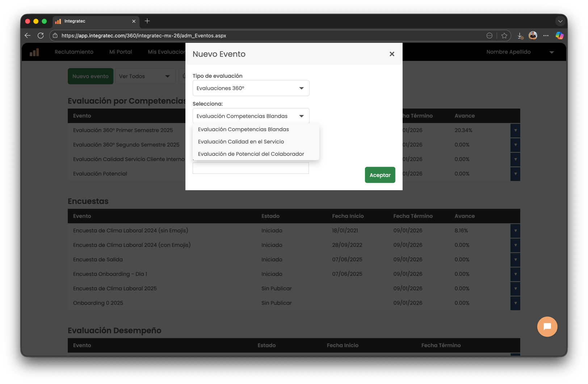
Task: Expand the Ver Todos filter dropdown
Action: coord(145,76)
